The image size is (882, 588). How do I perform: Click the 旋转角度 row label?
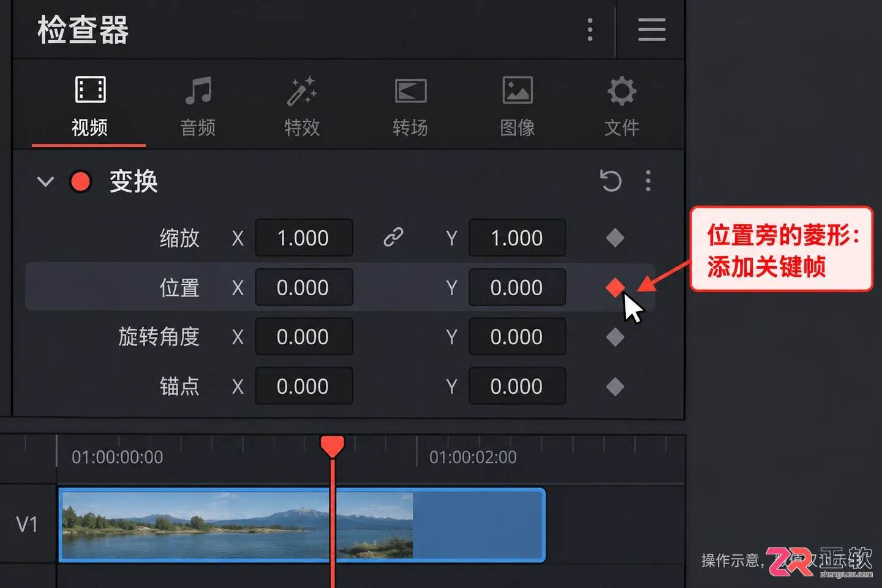[159, 337]
